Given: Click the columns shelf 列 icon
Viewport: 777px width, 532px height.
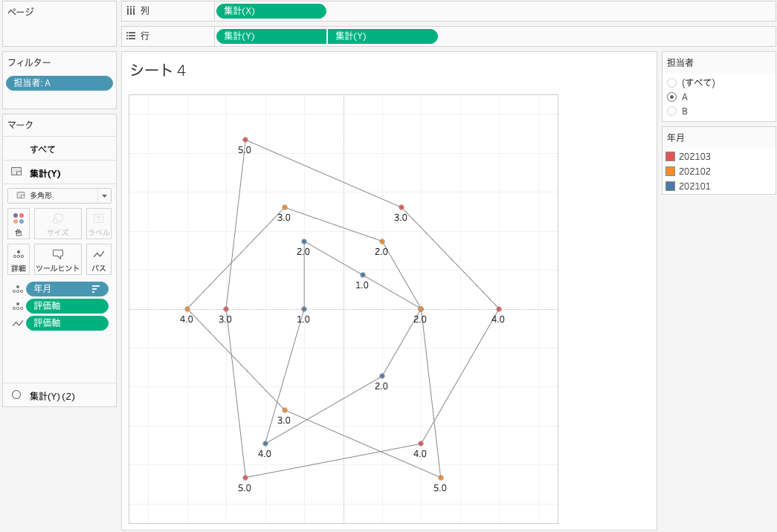Looking at the screenshot, I should click(x=131, y=11).
